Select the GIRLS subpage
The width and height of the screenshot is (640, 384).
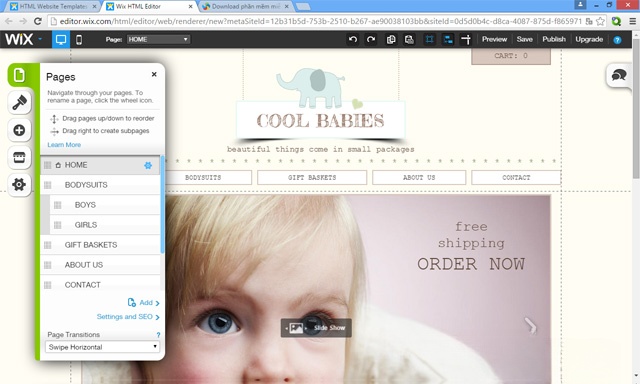[104, 225]
